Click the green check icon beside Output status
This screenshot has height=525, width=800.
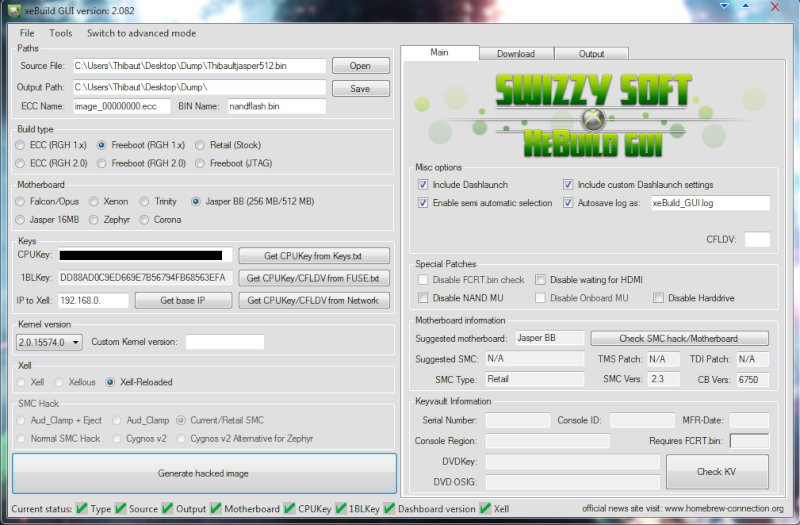167,508
